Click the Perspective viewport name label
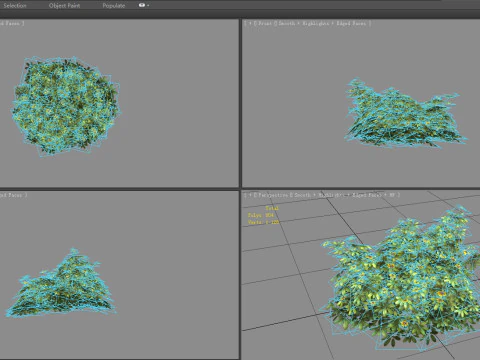This screenshot has width=480, height=360. [x=272, y=195]
